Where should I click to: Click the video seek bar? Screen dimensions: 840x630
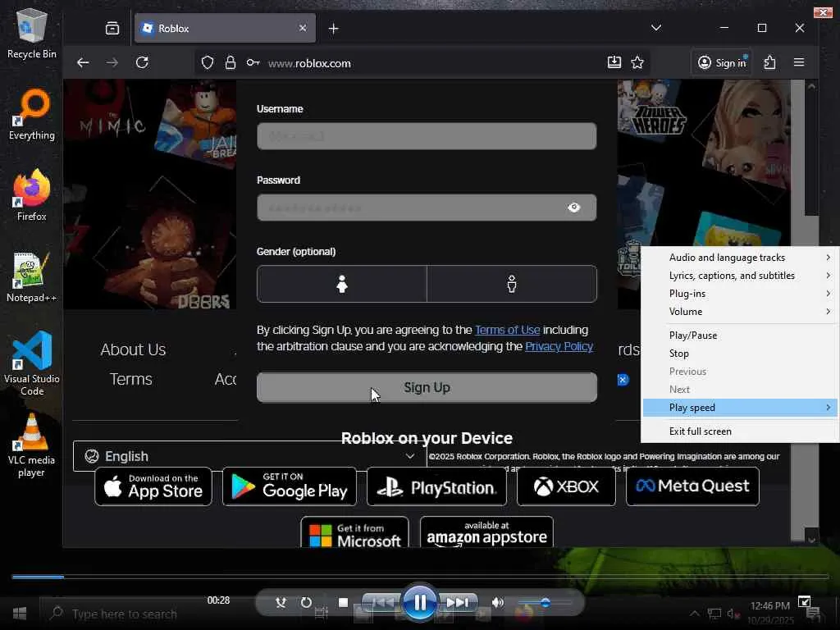[x=420, y=577]
